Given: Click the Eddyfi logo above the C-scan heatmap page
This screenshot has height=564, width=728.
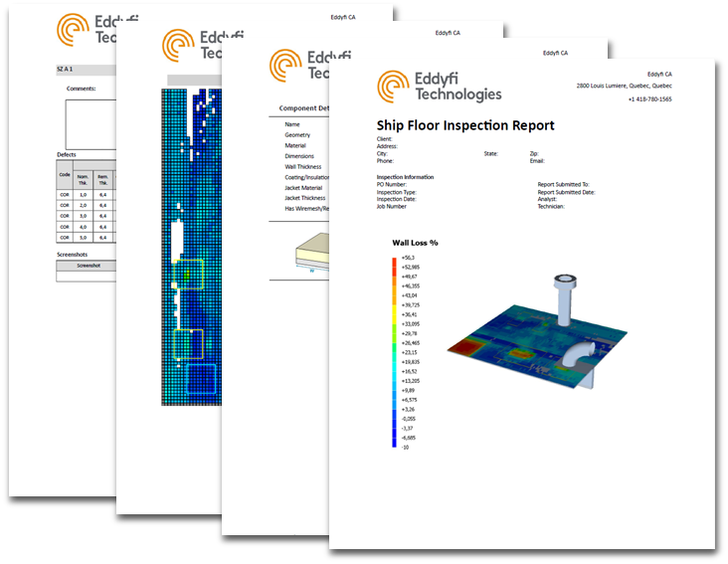Looking at the screenshot, I should pyautogui.click(x=196, y=45).
